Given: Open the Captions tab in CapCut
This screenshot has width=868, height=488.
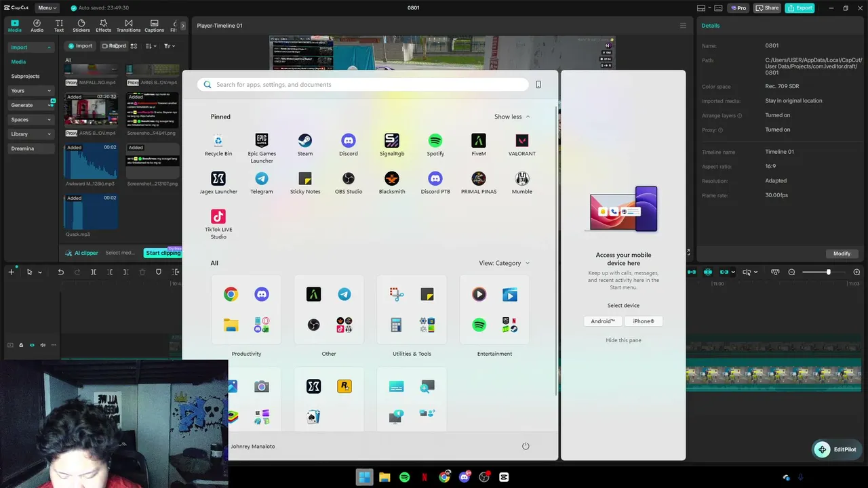Looking at the screenshot, I should click(x=154, y=26).
